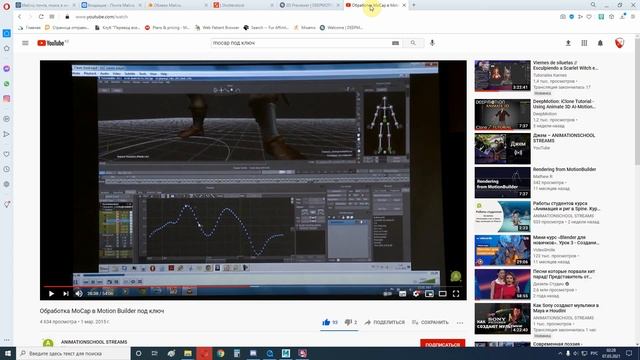This screenshot has width=640, height=360.
Task: Click the YouTube search input field
Action: [300, 43]
